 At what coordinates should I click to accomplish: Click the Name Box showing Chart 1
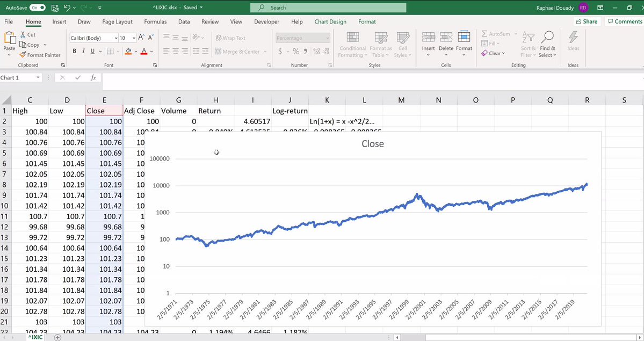pos(20,78)
